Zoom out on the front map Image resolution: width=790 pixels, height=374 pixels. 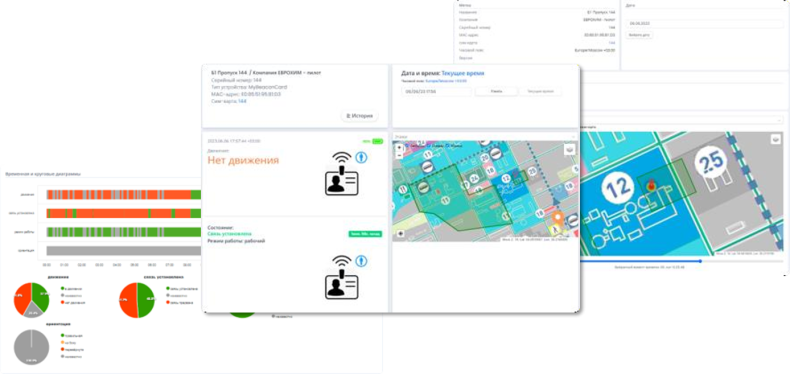pyautogui.click(x=399, y=155)
